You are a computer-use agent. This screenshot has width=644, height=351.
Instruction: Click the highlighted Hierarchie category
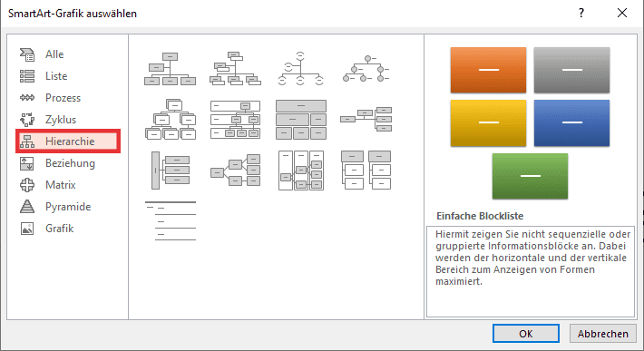pyautogui.click(x=68, y=141)
